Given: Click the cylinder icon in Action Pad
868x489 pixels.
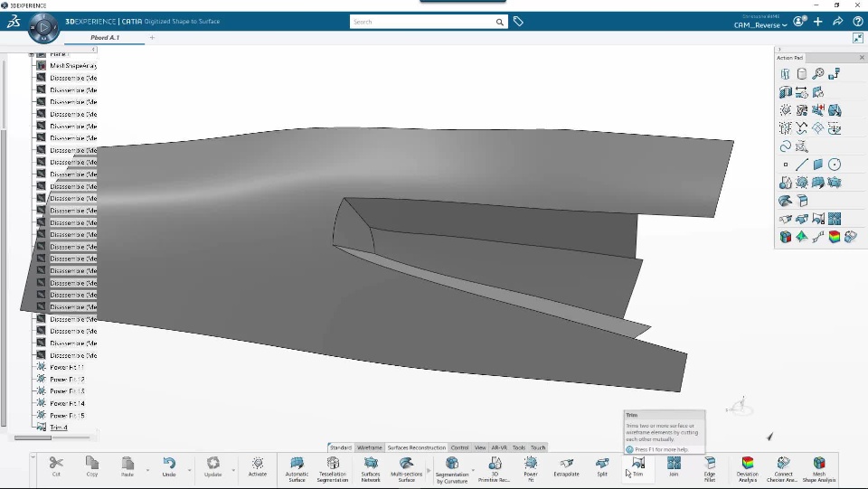Looking at the screenshot, I should click(802, 73).
